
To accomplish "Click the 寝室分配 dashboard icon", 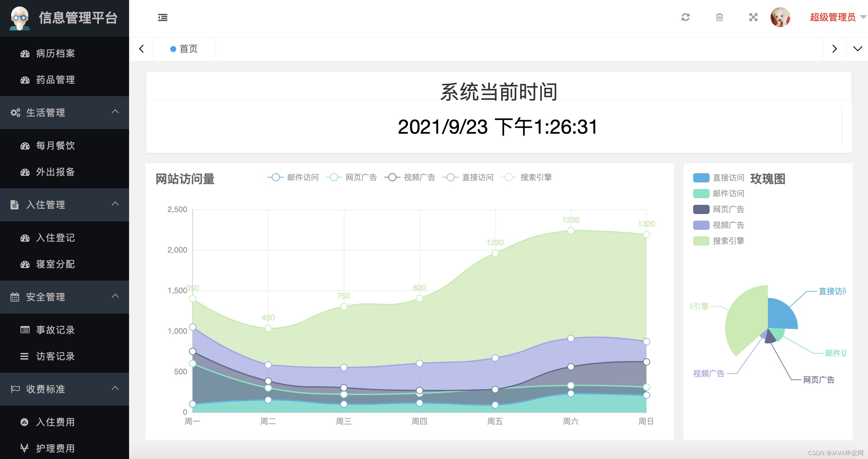I will (x=25, y=264).
